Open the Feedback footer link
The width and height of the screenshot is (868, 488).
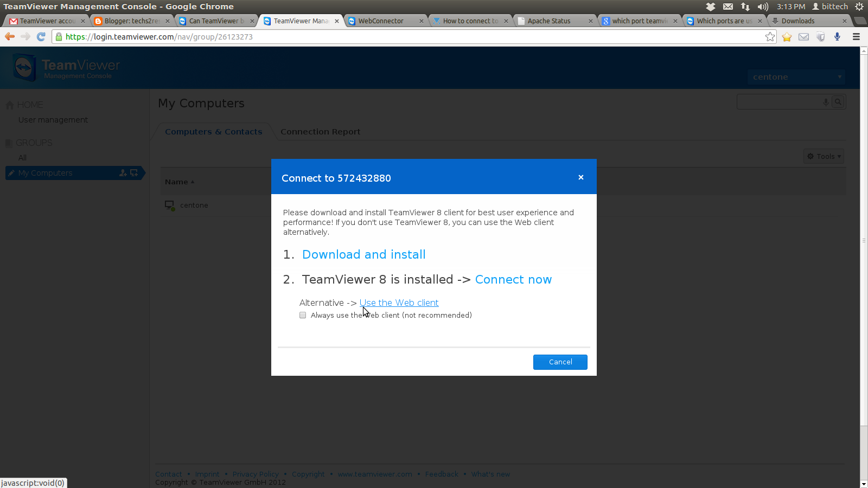coord(442,474)
